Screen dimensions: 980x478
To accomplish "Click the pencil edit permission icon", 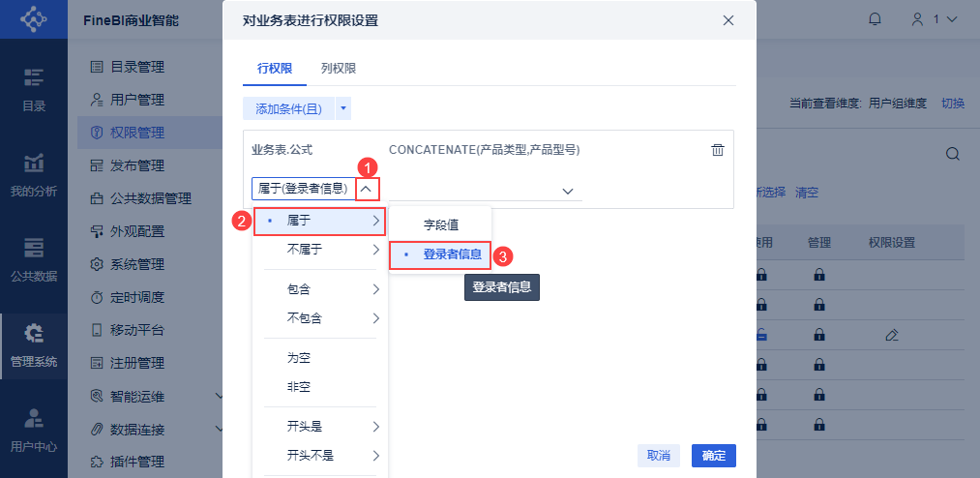I will point(891,335).
